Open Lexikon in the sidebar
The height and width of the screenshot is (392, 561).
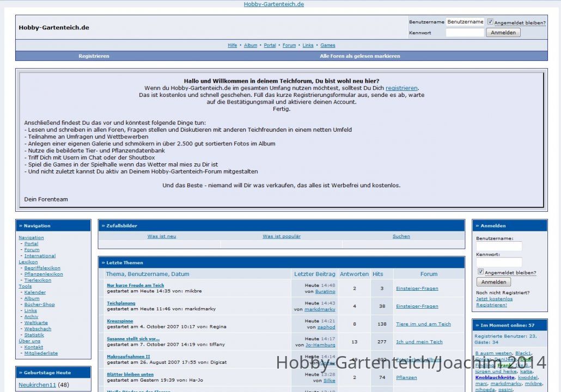[x=28, y=262]
